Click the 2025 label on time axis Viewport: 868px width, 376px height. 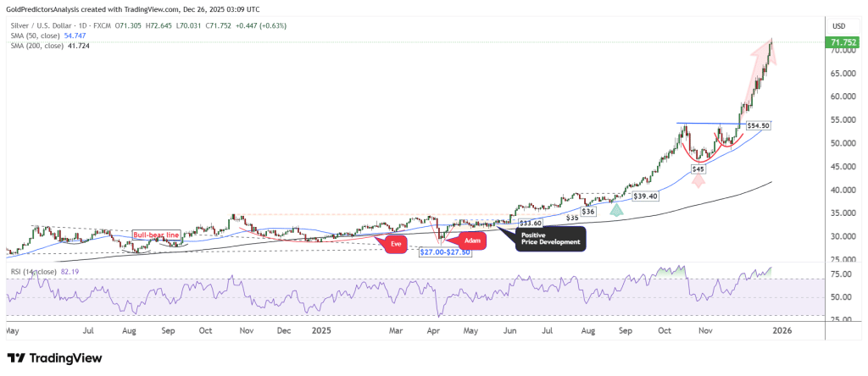pos(320,331)
